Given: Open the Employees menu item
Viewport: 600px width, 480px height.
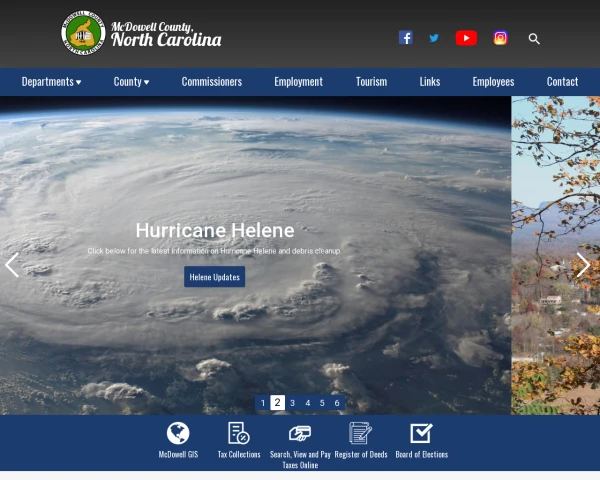Looking at the screenshot, I should 493,82.
